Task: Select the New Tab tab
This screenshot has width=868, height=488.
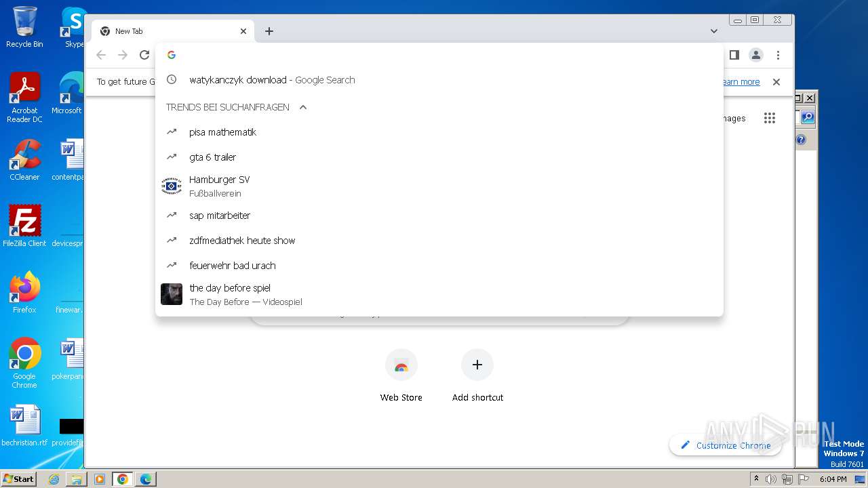Action: pos(173,31)
